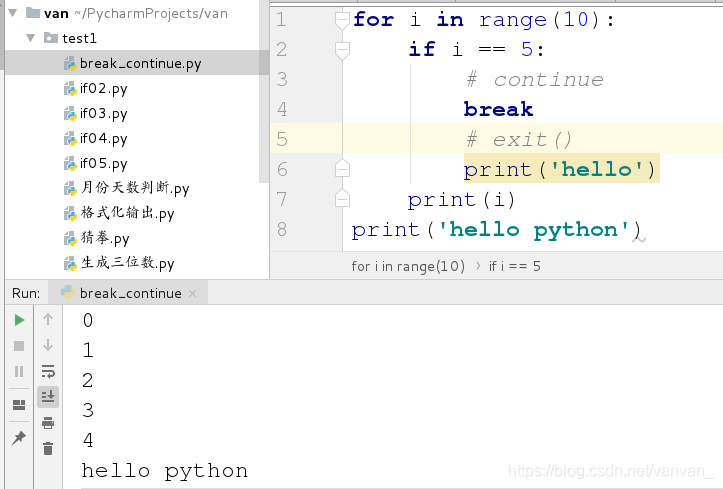Screen dimensions: 723x489
Task: Click project tree vertical scrollbar
Action: coord(264,92)
